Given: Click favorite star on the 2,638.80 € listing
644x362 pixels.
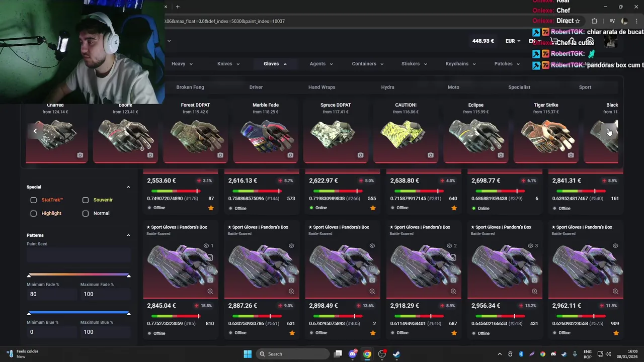Looking at the screenshot, I should tap(454, 208).
